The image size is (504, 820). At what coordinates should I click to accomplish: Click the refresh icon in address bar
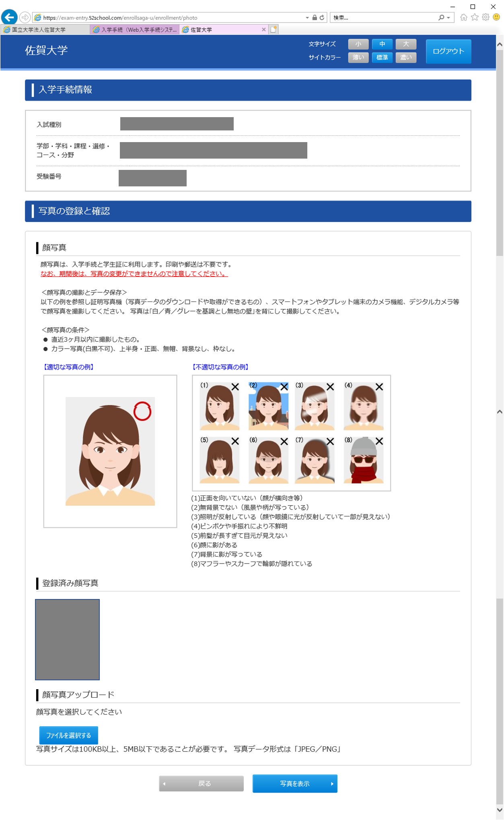click(x=322, y=18)
